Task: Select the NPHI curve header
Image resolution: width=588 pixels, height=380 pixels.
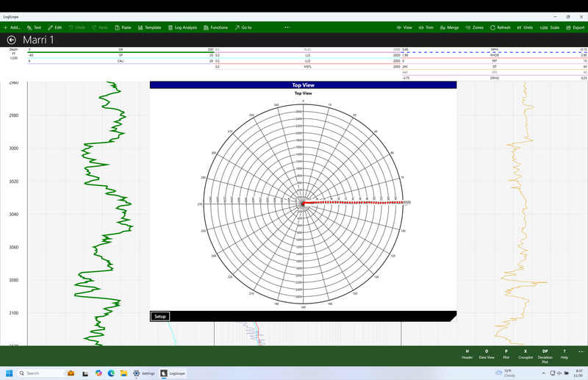Action: click(x=494, y=49)
